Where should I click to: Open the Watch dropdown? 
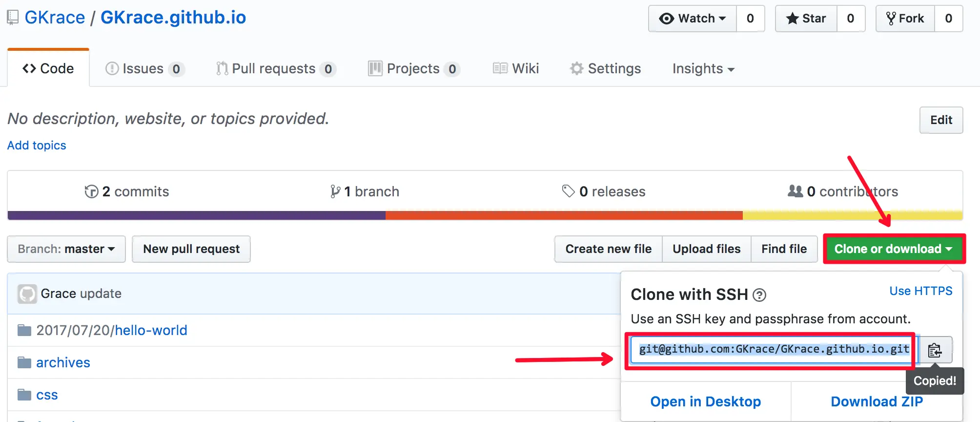693,19
